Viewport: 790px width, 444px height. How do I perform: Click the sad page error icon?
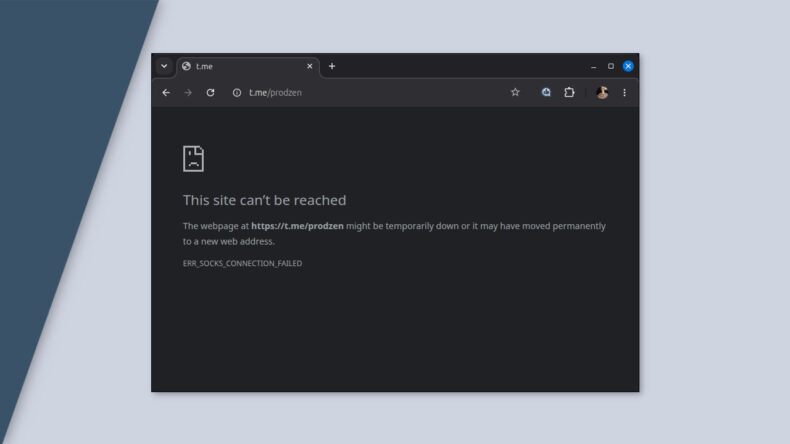[193, 159]
